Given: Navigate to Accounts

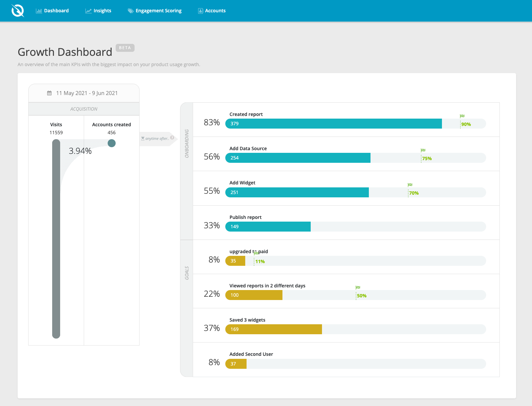Looking at the screenshot, I should (x=212, y=11).
